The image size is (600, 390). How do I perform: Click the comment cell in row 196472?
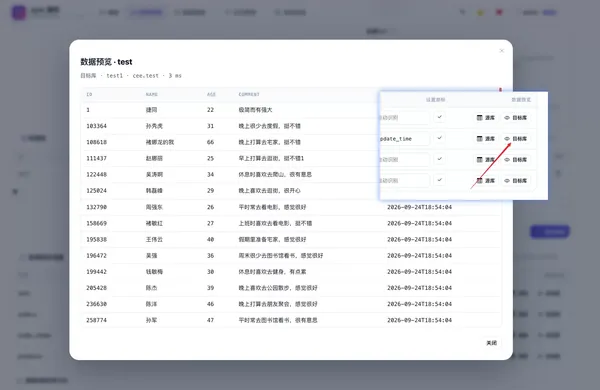click(281, 256)
